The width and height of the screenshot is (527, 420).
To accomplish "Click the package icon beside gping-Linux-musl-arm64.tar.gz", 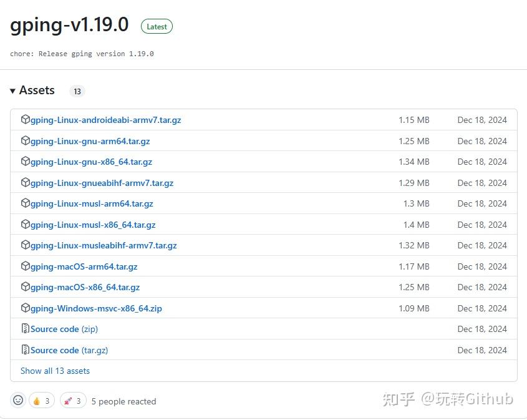I will 25,203.
